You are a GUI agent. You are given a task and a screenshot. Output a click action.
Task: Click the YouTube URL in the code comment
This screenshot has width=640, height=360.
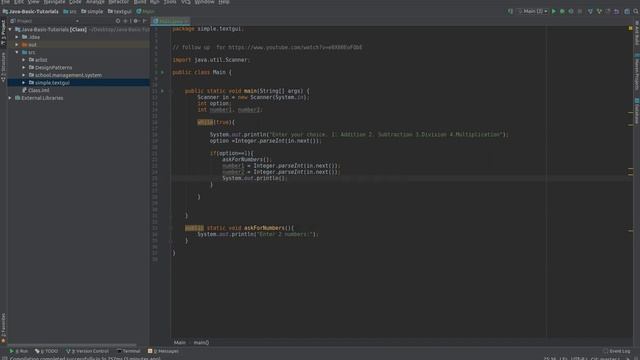[295, 47]
